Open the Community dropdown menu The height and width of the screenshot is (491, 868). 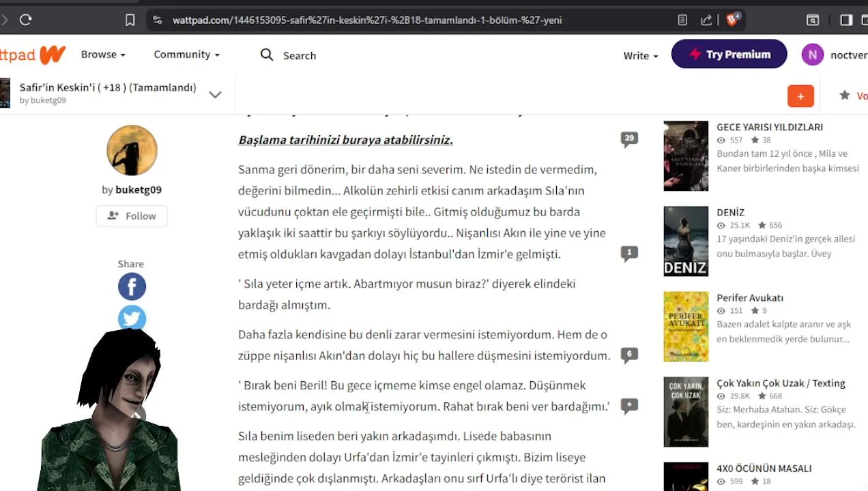[x=186, y=55]
